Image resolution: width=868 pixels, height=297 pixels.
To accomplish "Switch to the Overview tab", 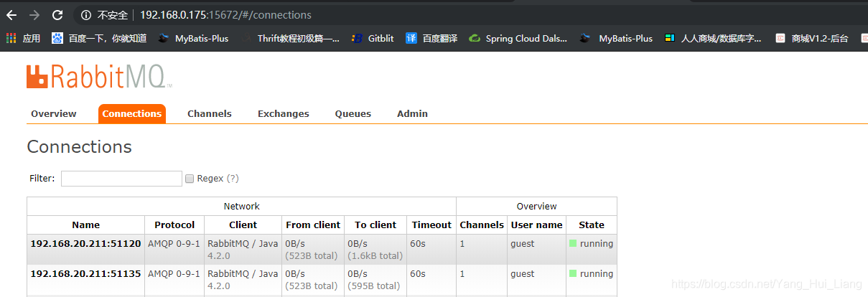I will click(54, 113).
